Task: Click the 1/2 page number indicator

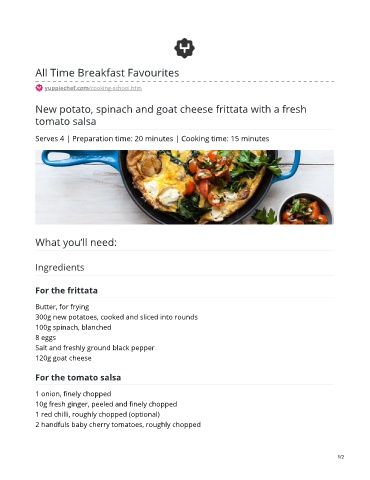Action: click(x=341, y=457)
